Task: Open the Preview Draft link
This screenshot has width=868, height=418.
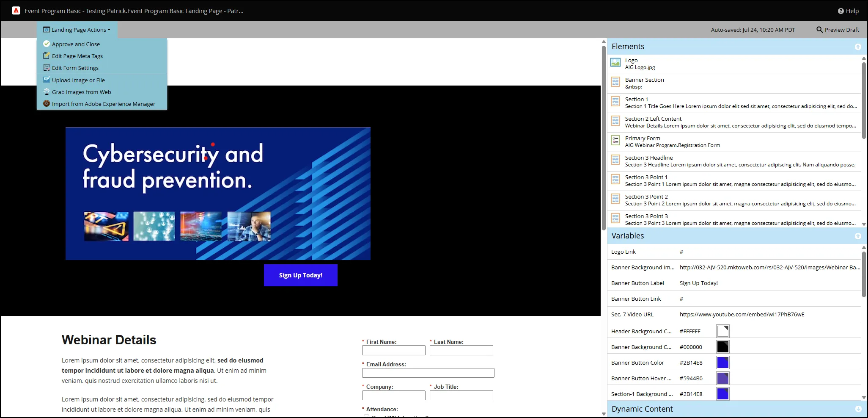Action: (838, 30)
